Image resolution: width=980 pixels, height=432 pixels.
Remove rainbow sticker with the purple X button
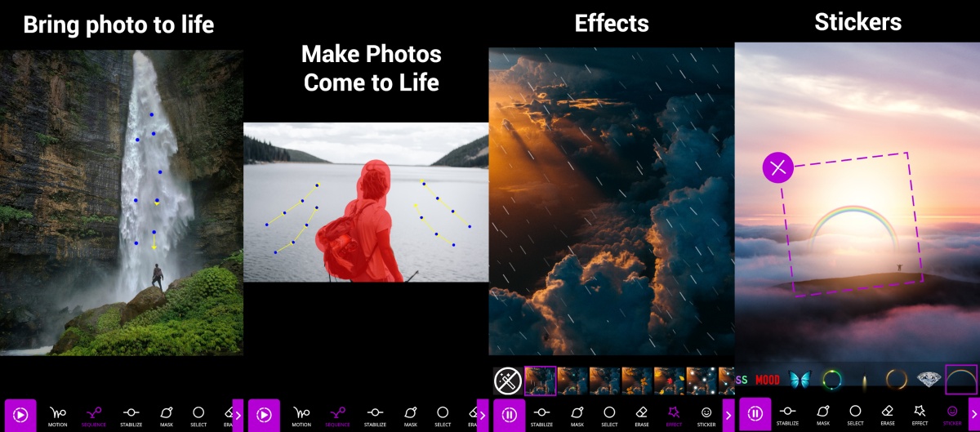pos(778,168)
